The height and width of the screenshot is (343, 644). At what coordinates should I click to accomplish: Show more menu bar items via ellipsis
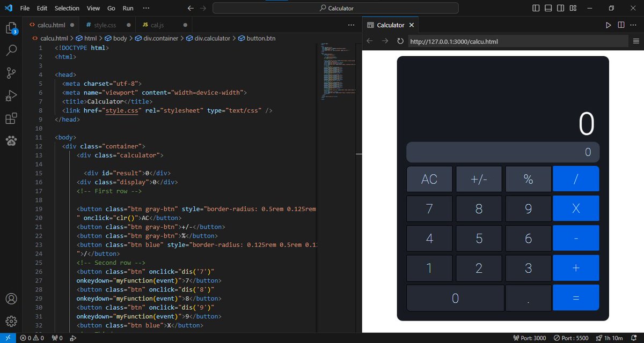pos(147,8)
